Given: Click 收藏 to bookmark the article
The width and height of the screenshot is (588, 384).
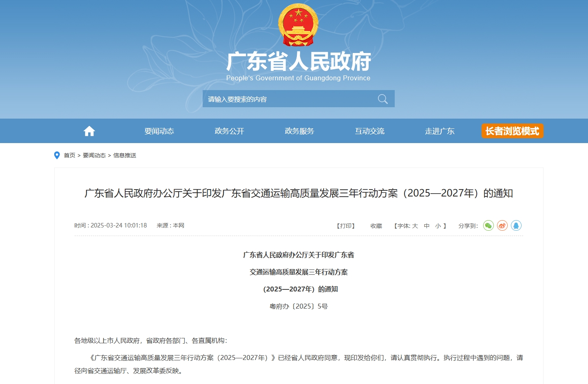Looking at the screenshot, I should [x=376, y=226].
